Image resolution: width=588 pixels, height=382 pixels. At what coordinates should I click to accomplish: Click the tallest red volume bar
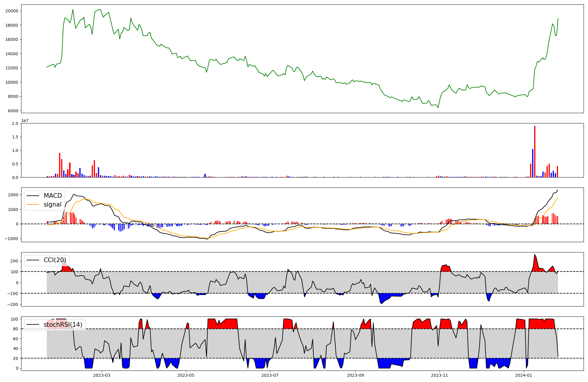pyautogui.click(x=535, y=151)
